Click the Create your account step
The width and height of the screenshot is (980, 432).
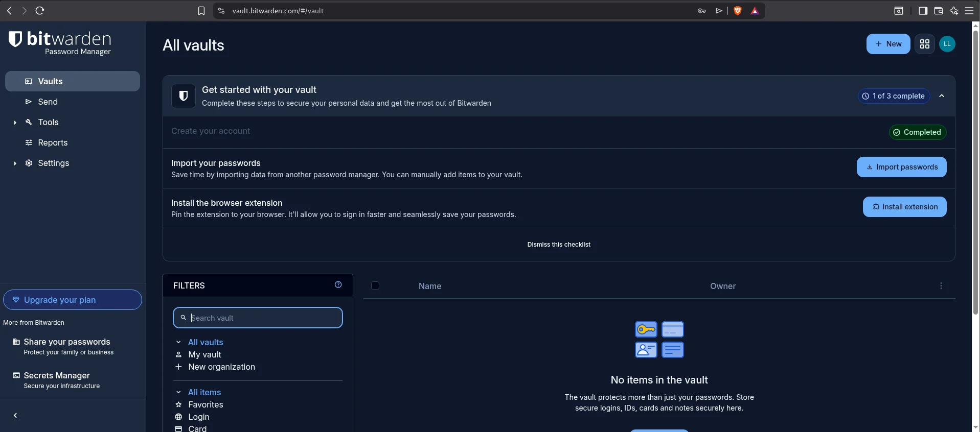[x=211, y=131]
